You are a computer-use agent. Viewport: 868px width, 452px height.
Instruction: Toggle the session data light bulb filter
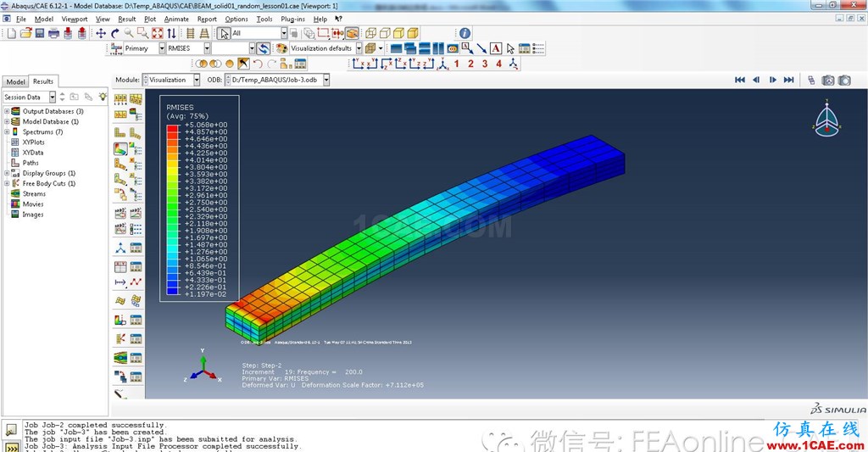[x=103, y=97]
